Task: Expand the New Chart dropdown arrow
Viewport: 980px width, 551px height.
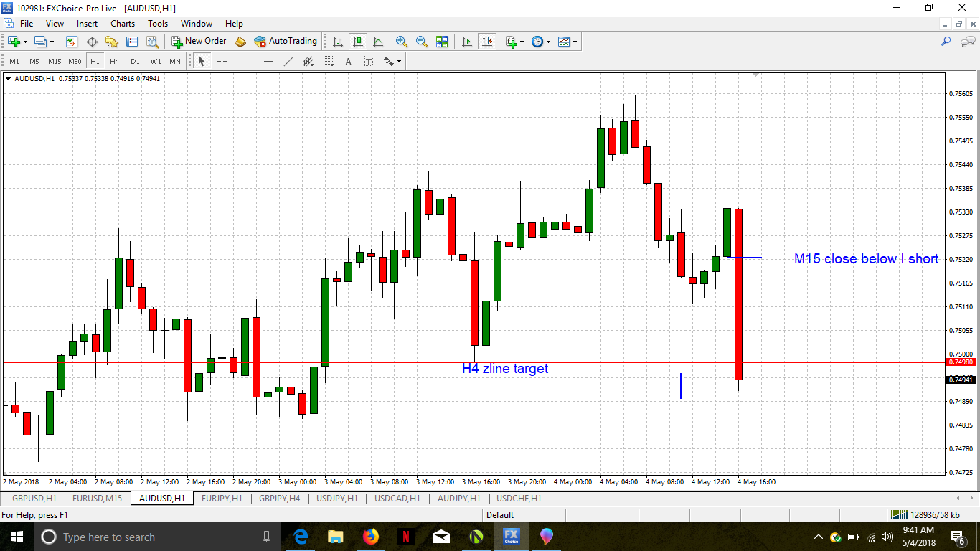Action: tap(26, 42)
